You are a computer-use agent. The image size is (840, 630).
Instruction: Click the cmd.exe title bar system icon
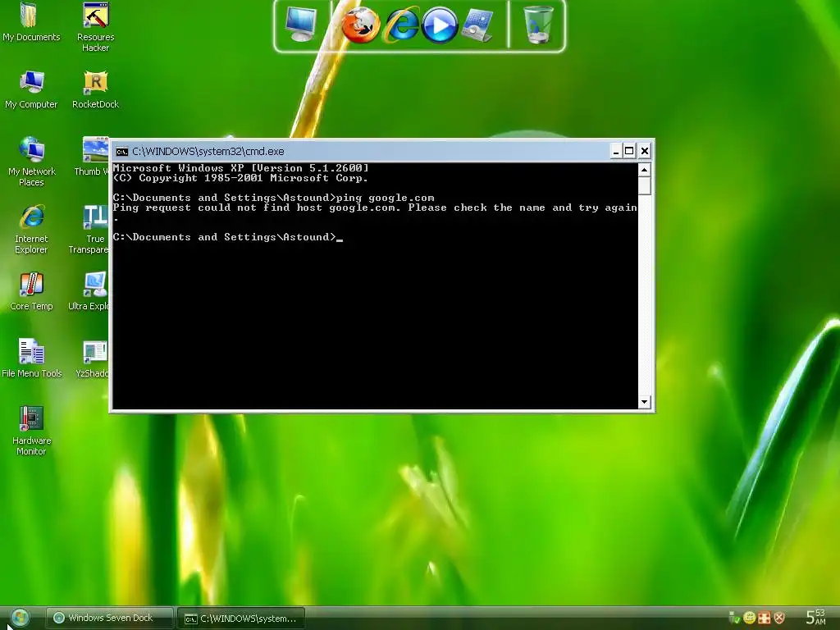[122, 152]
